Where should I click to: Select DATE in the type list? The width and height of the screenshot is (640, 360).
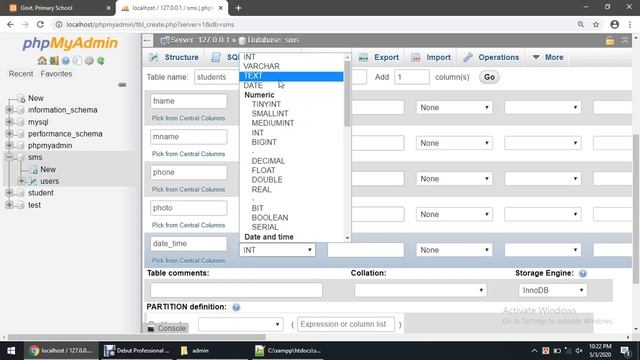point(291,86)
